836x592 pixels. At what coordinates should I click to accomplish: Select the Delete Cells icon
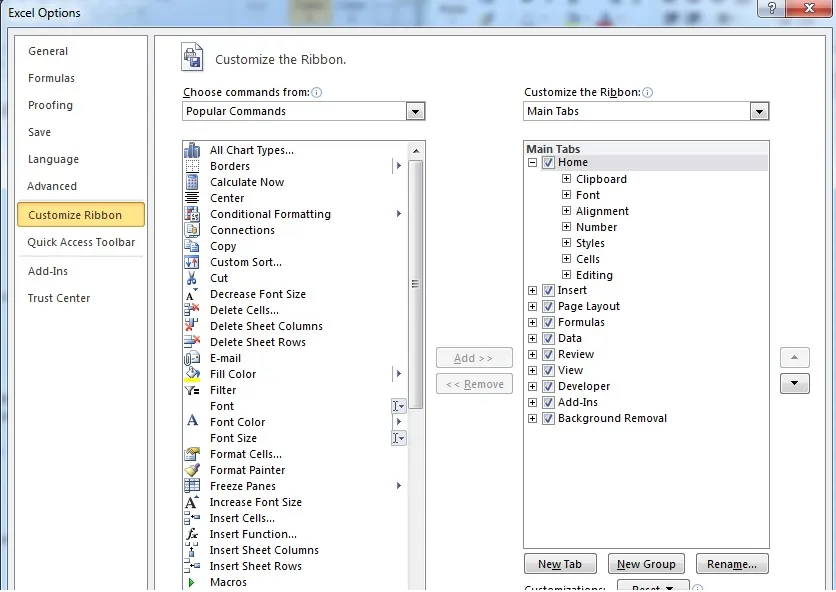(192, 310)
